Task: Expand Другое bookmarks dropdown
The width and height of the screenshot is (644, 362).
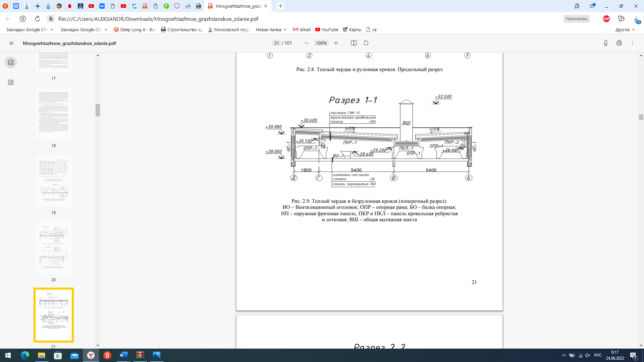Action: point(625,29)
